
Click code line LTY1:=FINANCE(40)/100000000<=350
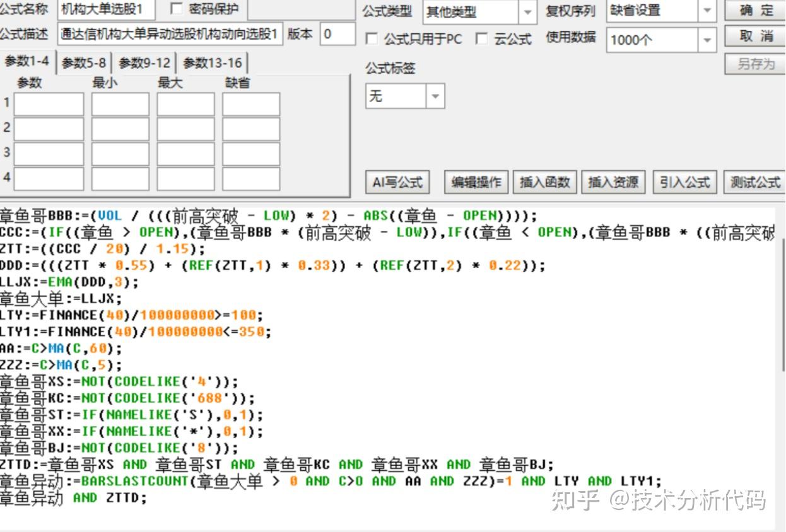point(136,332)
